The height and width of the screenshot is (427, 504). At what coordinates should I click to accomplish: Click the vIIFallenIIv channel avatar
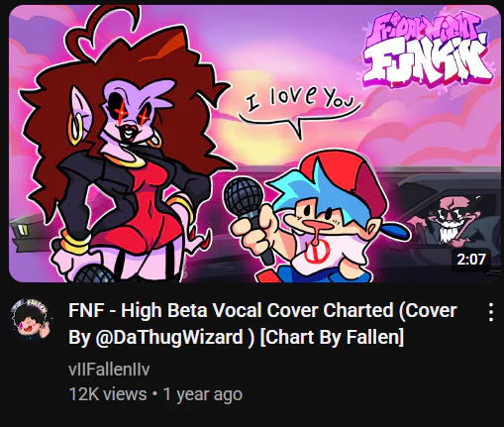[x=30, y=320]
